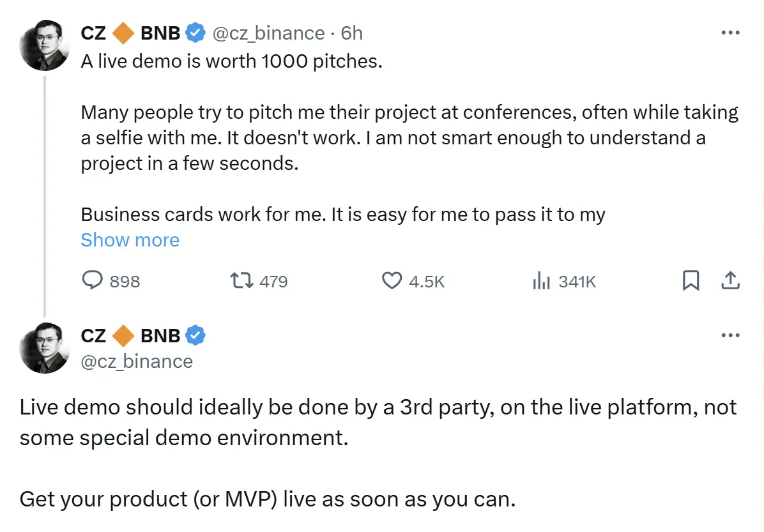This screenshot has width=764, height=532.
Task: Bookmark the live demo tweet
Action: [x=691, y=281]
